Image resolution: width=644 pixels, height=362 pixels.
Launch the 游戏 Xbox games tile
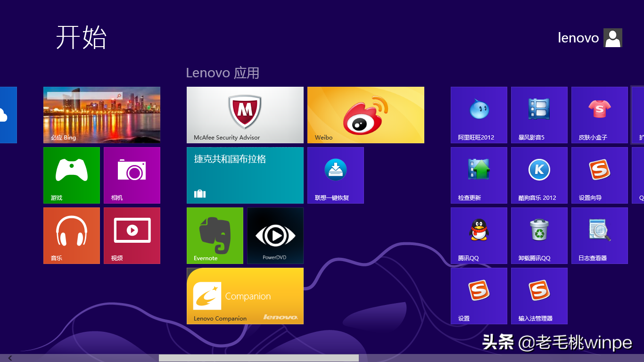72,175
